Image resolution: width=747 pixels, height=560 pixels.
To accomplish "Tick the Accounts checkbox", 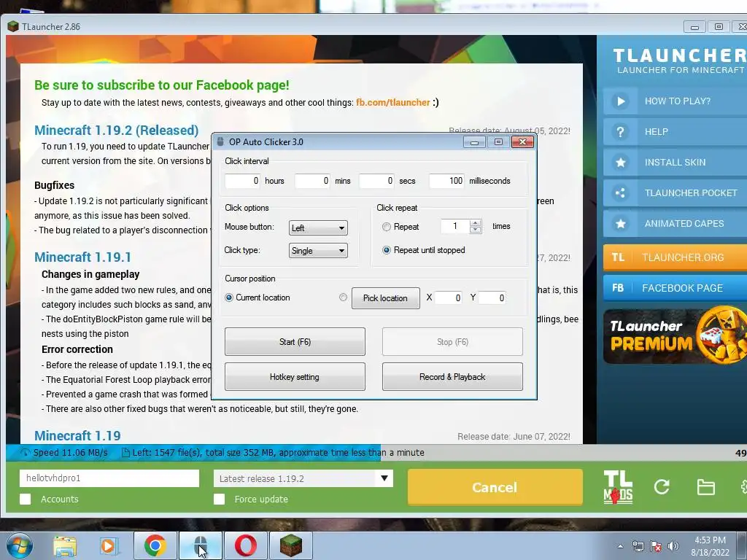I will pyautogui.click(x=26, y=499).
